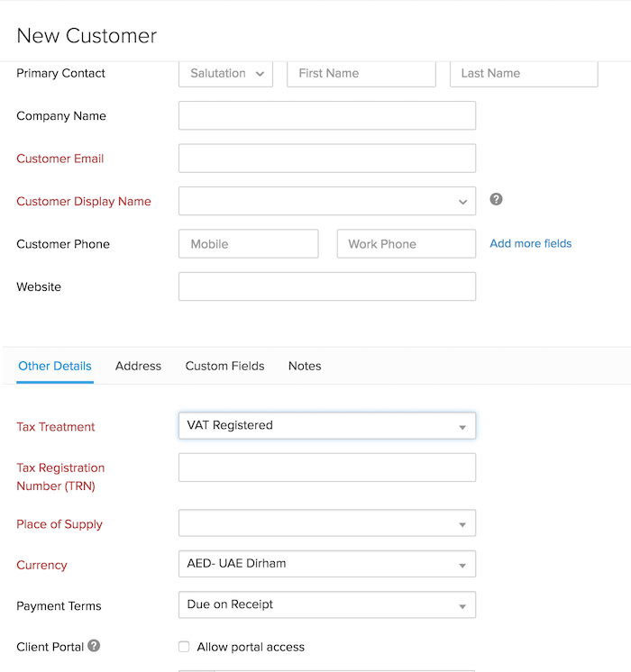
Task: Enable Allow portal access checkbox
Action: [x=184, y=647]
